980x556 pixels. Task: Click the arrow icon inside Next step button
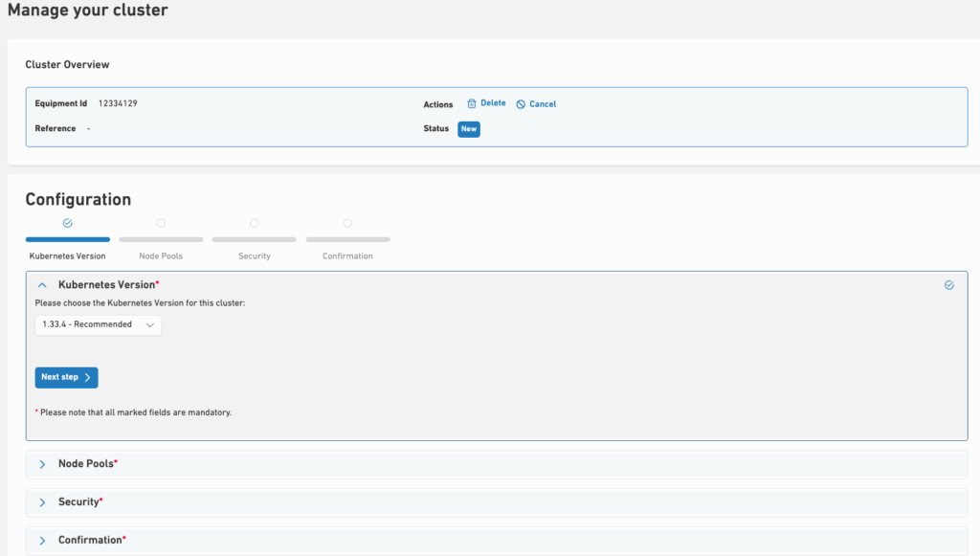click(87, 378)
